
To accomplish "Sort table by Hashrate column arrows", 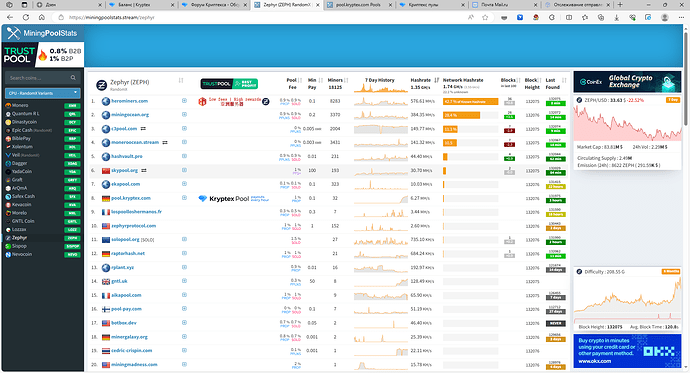I will pyautogui.click(x=437, y=80).
